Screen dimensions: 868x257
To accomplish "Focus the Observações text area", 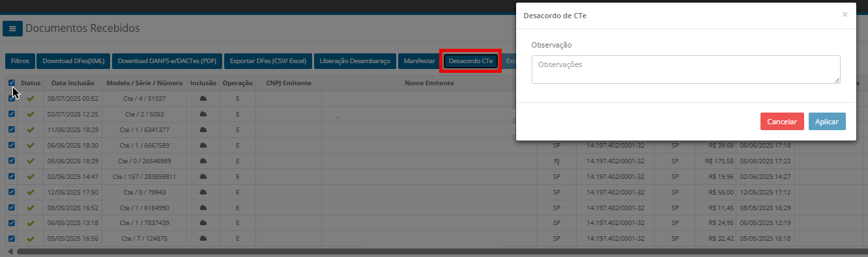I will tap(686, 70).
